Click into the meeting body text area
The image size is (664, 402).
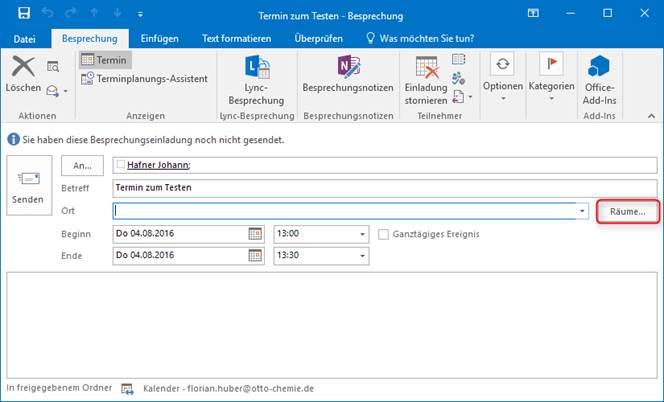coord(332,325)
